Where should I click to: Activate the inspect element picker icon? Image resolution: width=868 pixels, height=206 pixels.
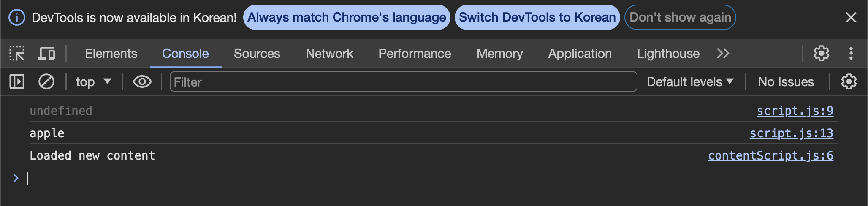click(x=17, y=54)
